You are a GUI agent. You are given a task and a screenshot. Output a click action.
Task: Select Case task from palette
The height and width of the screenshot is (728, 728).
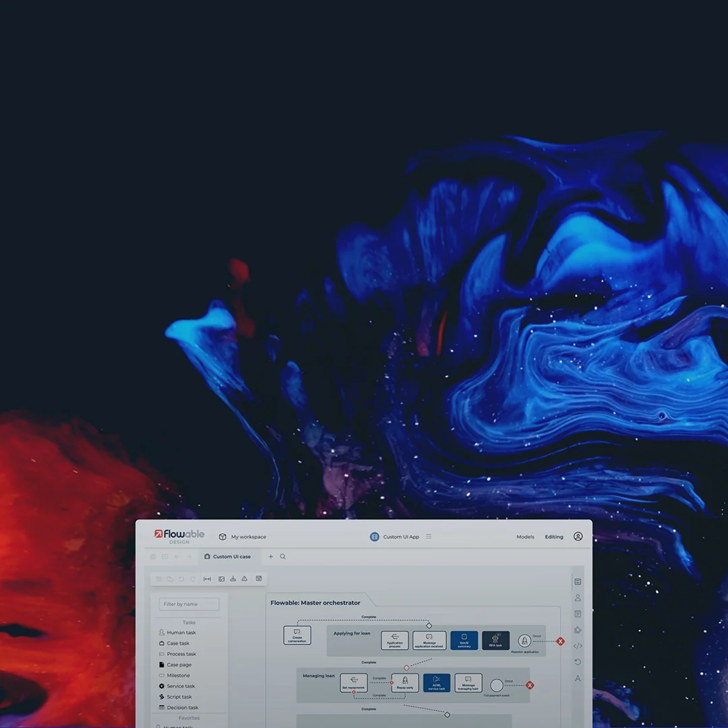[x=174, y=643]
